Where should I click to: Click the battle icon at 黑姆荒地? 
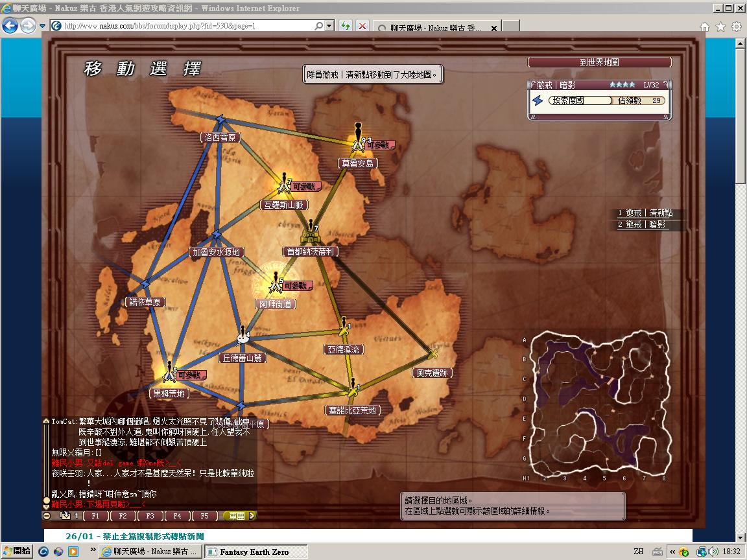169,374
